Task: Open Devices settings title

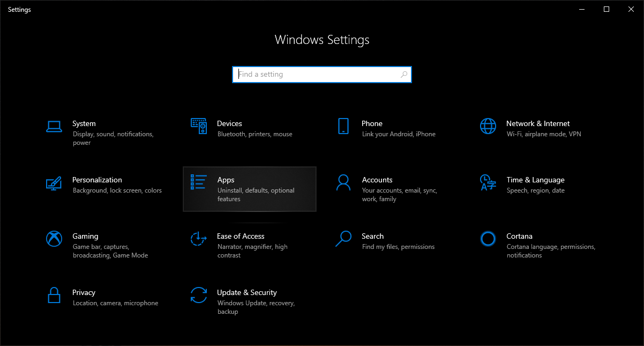Action: click(229, 123)
